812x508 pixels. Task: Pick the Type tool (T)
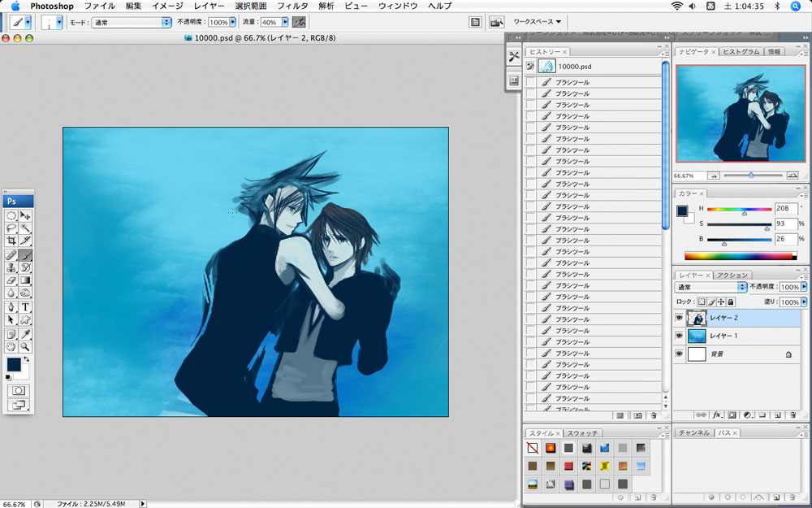pos(26,307)
